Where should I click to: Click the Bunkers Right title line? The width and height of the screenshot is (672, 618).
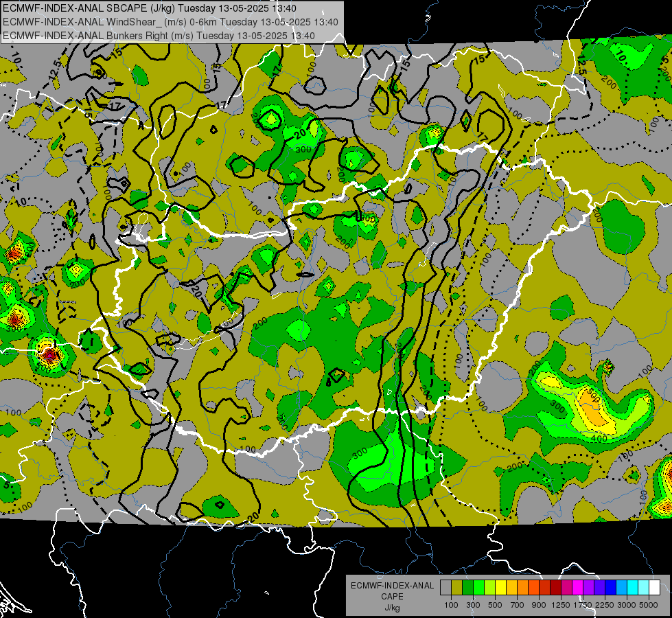(159, 36)
